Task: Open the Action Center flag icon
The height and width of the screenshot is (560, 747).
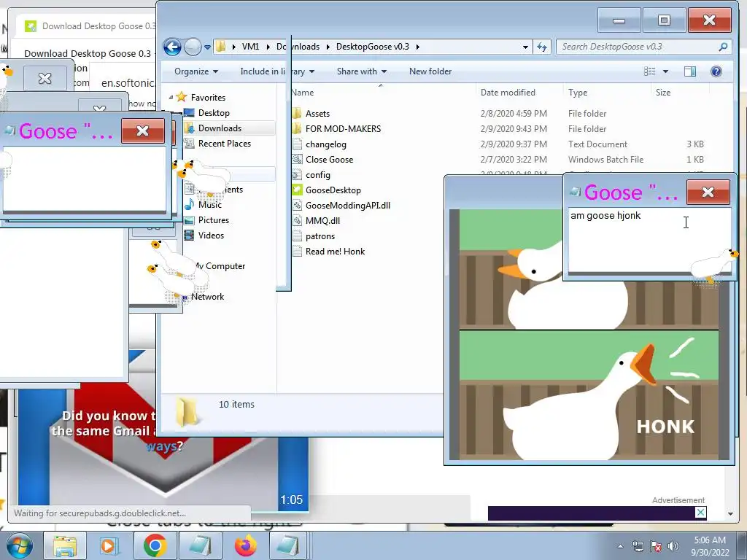Action: [656, 546]
